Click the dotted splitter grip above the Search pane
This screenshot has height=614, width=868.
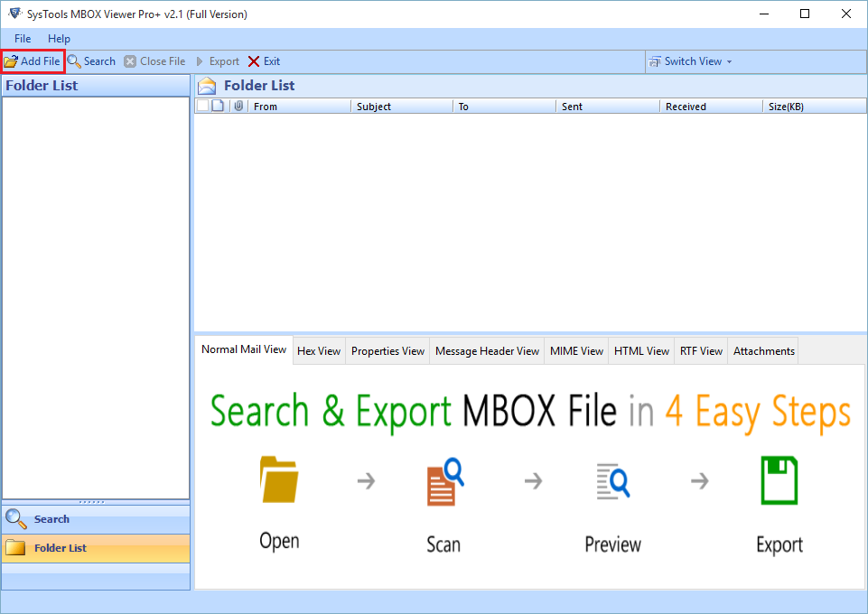pyautogui.click(x=92, y=502)
